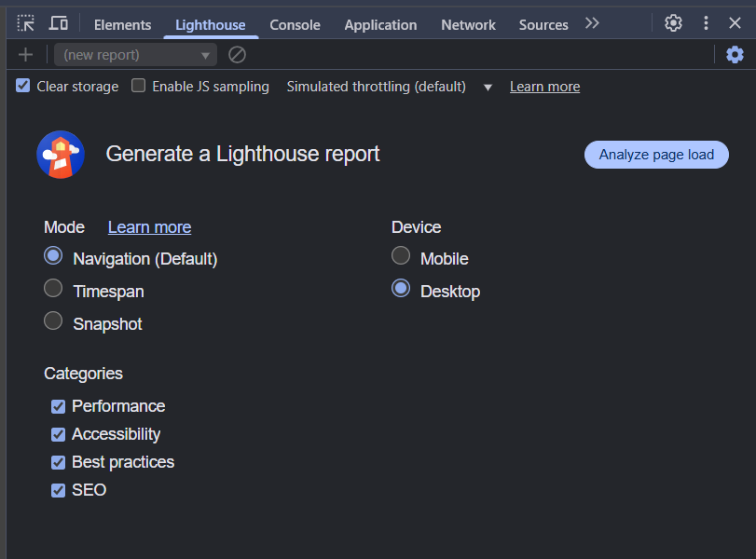
Task: Uncheck the Clear storage checkbox
Action: tap(22, 86)
